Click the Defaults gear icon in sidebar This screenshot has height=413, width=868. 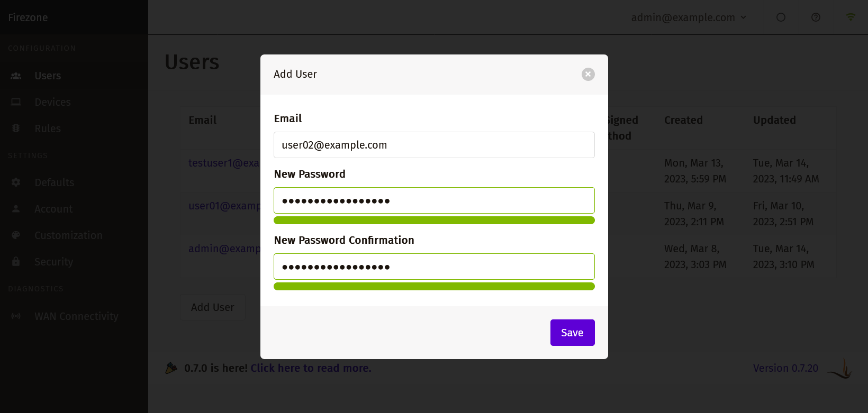pyautogui.click(x=16, y=182)
